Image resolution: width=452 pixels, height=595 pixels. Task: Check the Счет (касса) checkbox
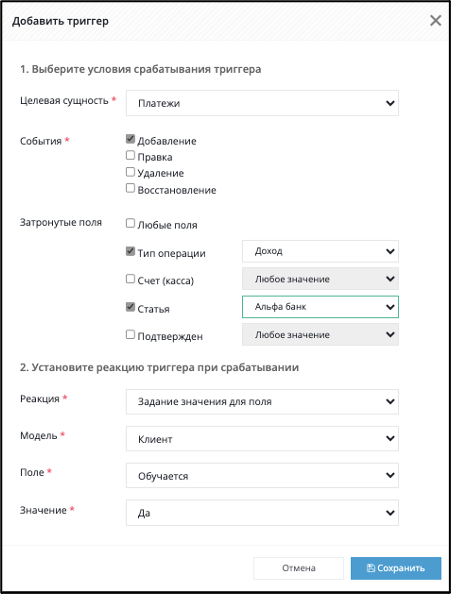[130, 279]
